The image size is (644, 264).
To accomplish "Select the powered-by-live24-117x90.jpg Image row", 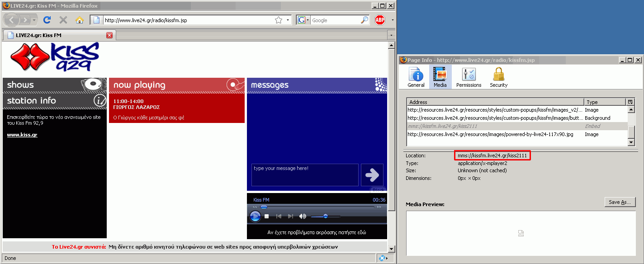I will (517, 134).
